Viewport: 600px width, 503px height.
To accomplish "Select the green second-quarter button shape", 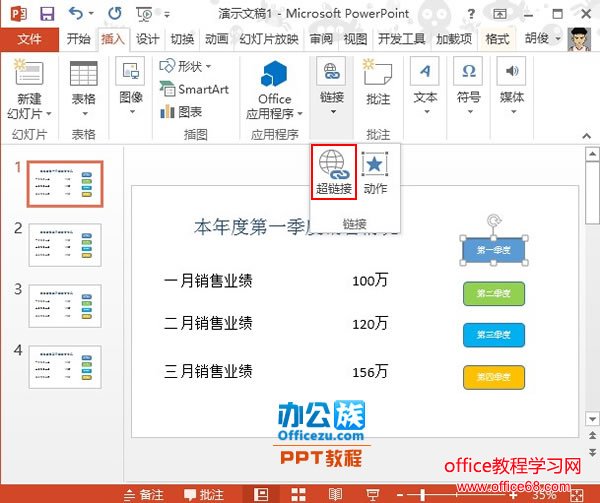I will point(494,293).
